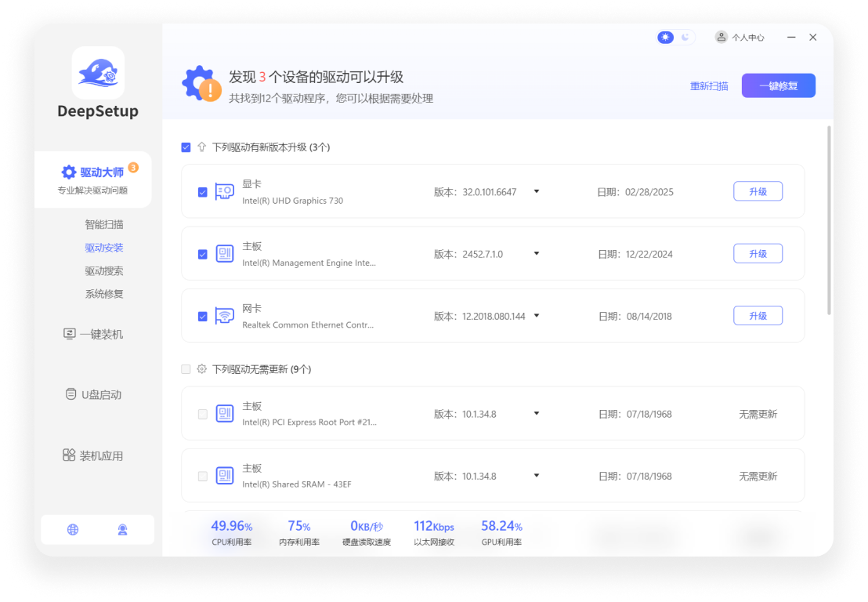The width and height of the screenshot is (868, 602).
Task: Open the U盘启动 section
Action: click(x=94, y=394)
